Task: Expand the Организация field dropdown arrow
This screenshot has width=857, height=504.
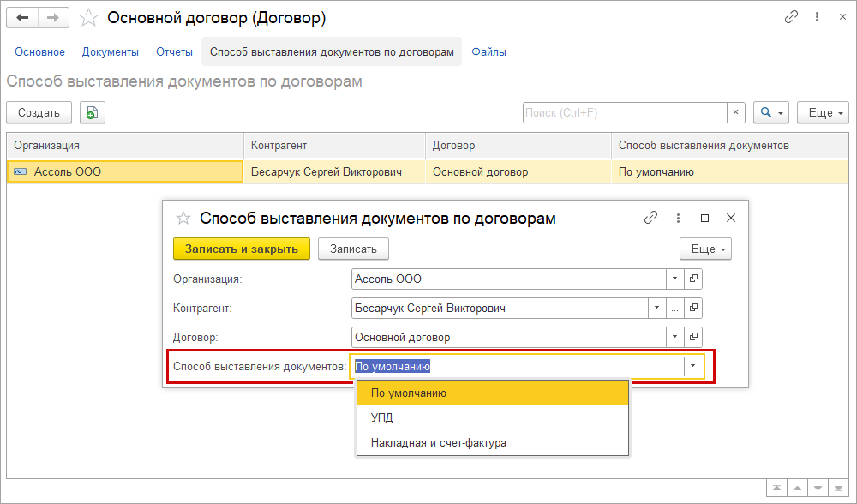Action: pyautogui.click(x=674, y=279)
